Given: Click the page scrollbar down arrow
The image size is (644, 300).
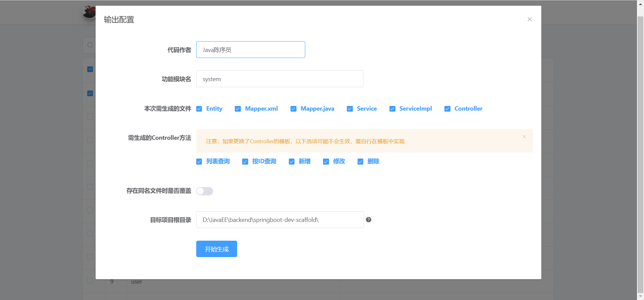Looking at the screenshot, I should click(641, 297).
